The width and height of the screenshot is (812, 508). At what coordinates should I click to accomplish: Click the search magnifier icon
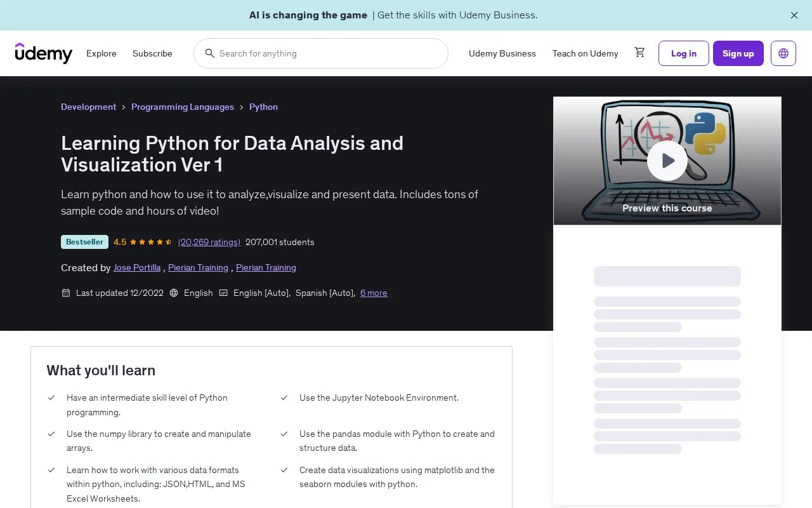[x=209, y=53]
